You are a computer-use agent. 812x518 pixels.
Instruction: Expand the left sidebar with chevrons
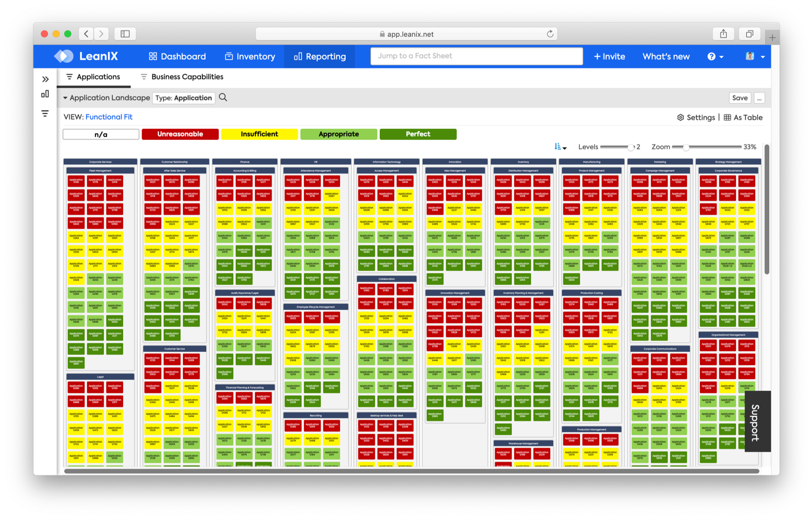(45, 79)
